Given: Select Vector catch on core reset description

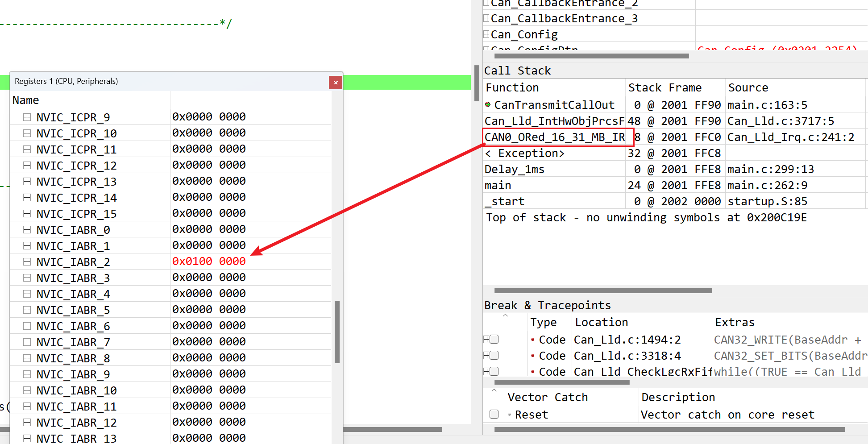Looking at the screenshot, I should pyautogui.click(x=728, y=415).
